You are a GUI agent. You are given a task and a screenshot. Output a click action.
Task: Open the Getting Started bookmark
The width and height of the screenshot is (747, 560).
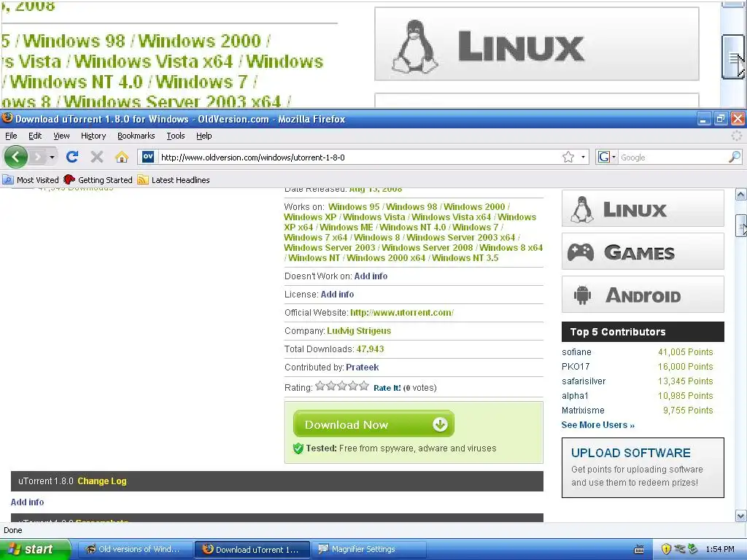[98, 180]
